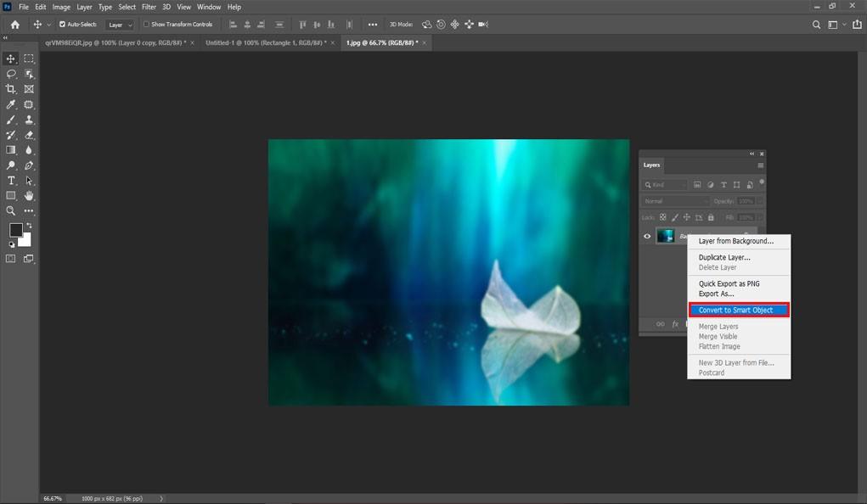This screenshot has width=867, height=504.
Task: Select the Pen tool
Action: (29, 165)
